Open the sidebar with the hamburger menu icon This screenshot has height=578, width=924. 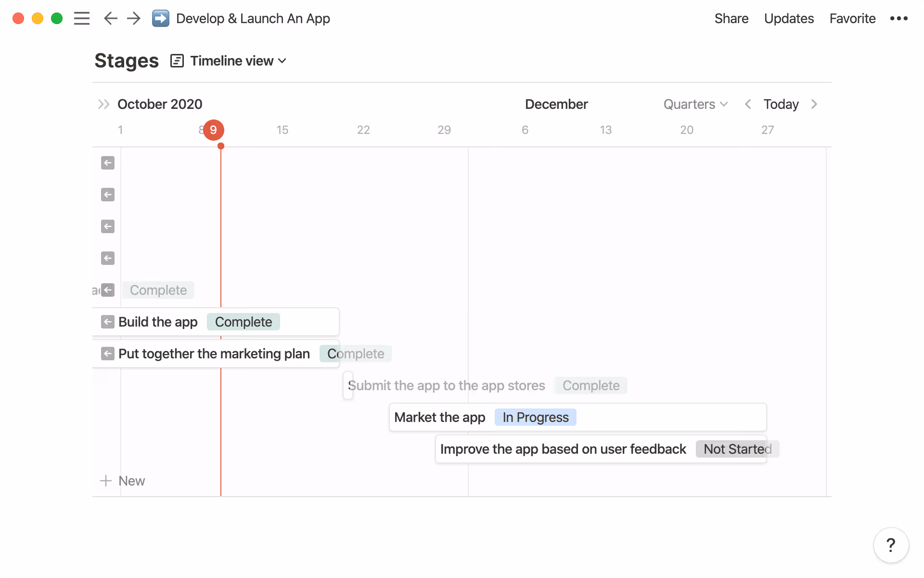pyautogui.click(x=82, y=18)
